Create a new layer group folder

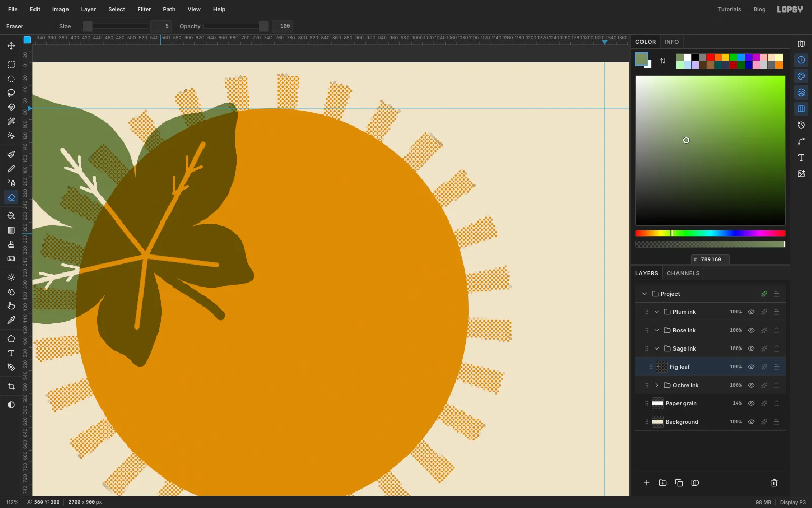pyautogui.click(x=663, y=483)
